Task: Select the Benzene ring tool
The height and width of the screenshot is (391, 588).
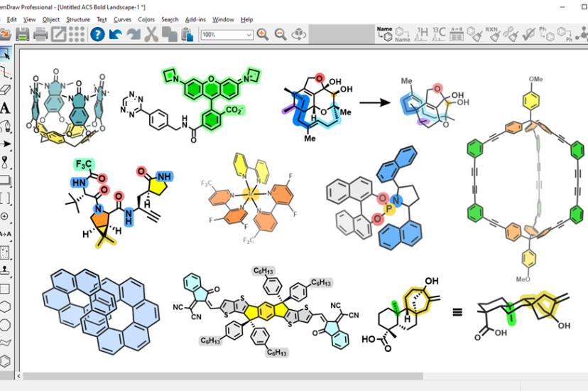Action: pos(5,360)
